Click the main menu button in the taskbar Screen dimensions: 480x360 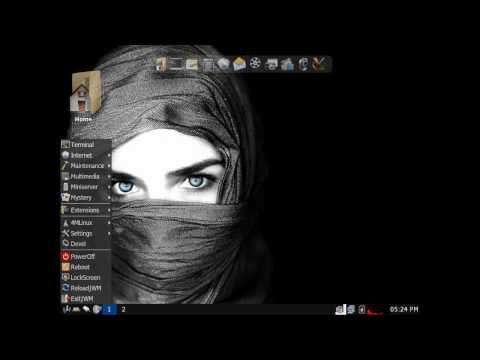coord(66,309)
